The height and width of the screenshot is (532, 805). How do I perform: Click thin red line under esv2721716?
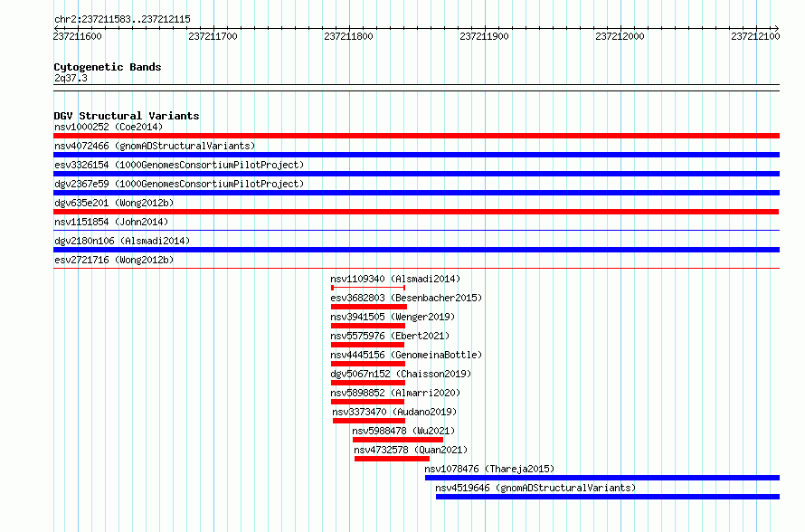point(416,268)
